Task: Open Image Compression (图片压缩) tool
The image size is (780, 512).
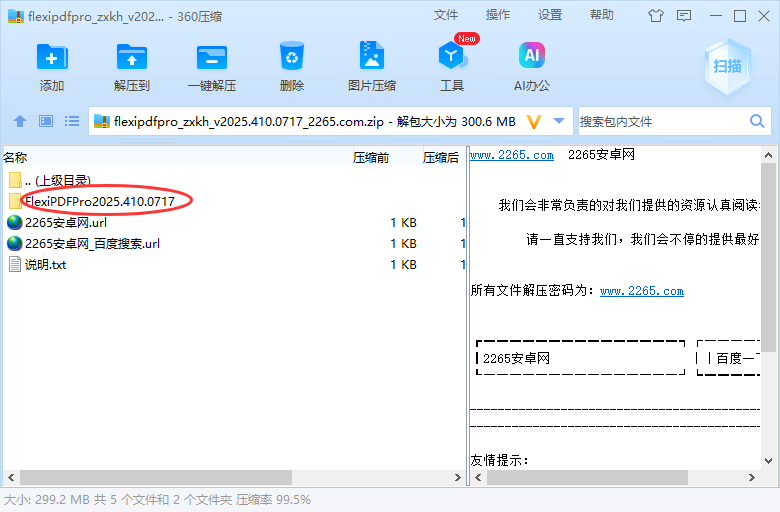Action: pyautogui.click(x=372, y=56)
